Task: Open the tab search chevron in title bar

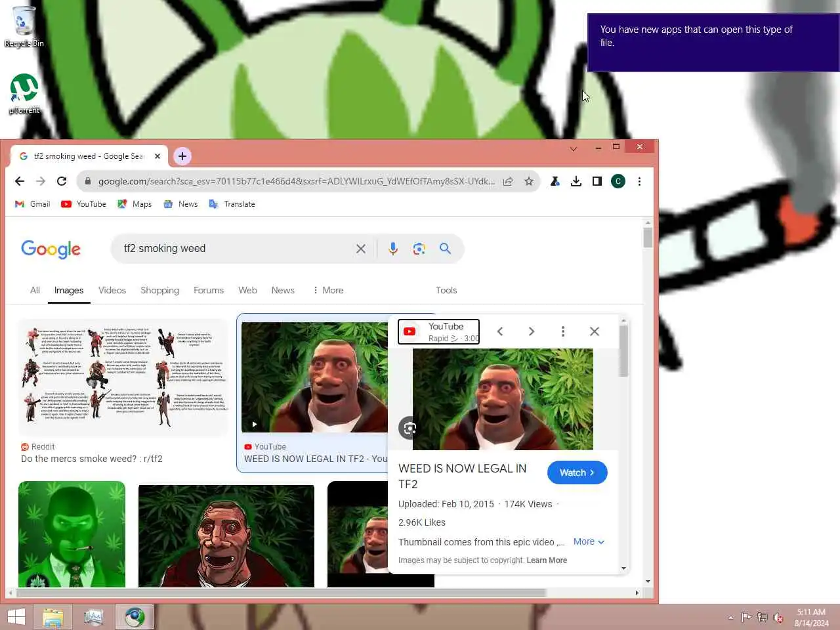Action: pos(574,149)
